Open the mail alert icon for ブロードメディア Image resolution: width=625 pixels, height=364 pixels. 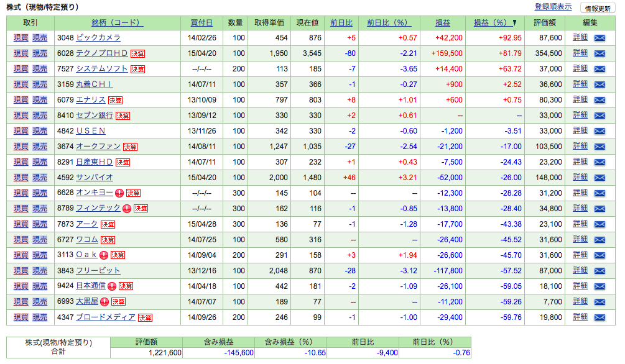coord(600,317)
